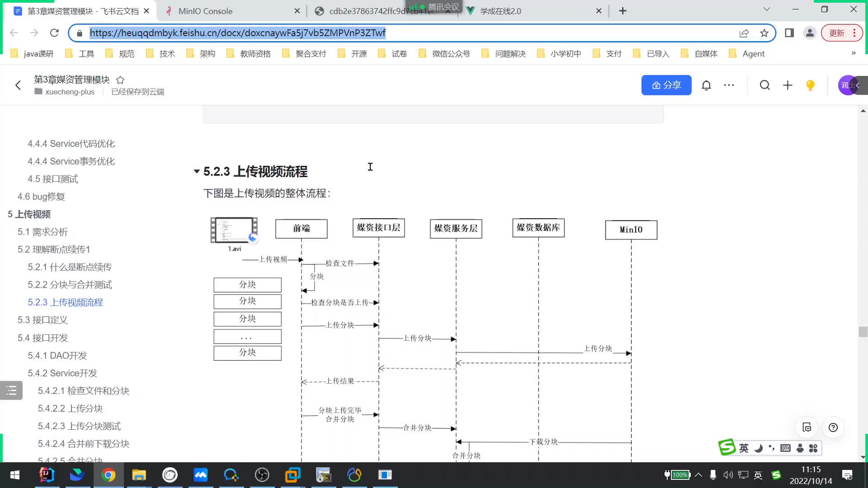Click the browser forward arrow

[34, 33]
